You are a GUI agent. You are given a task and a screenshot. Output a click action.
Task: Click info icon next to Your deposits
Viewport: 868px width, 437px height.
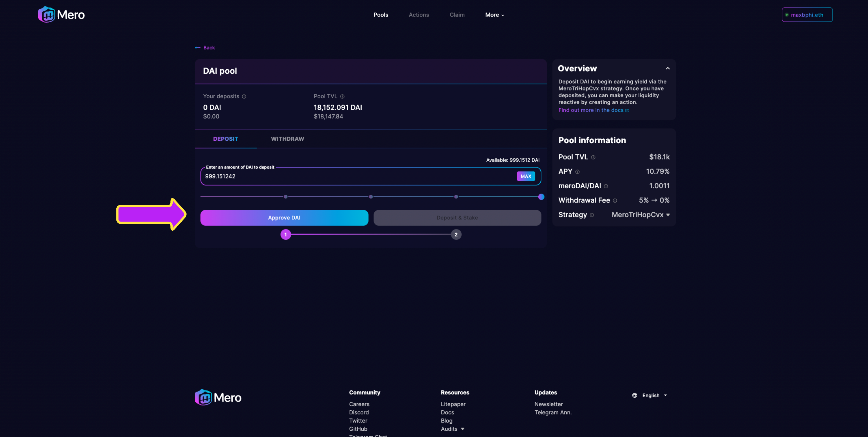244,97
